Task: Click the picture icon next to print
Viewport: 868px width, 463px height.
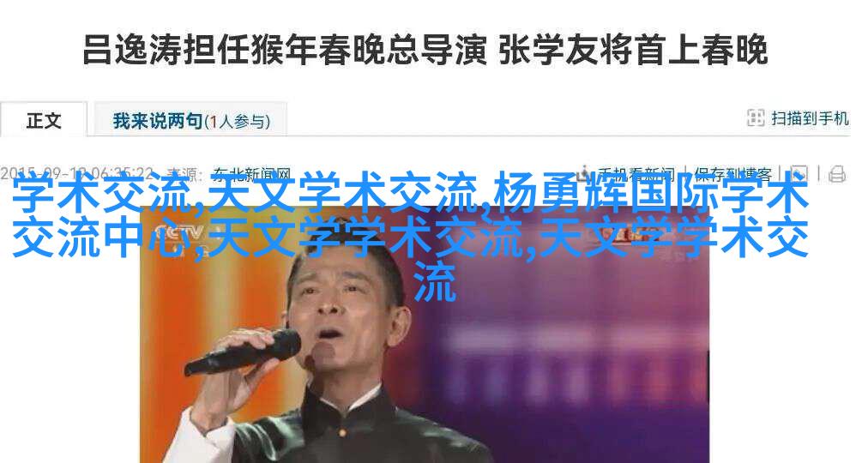Action: click(799, 173)
